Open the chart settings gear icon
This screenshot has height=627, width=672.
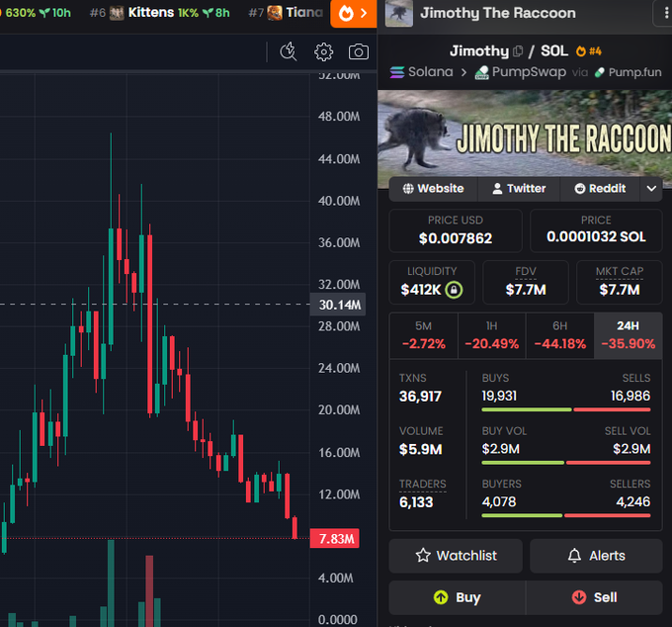(323, 52)
